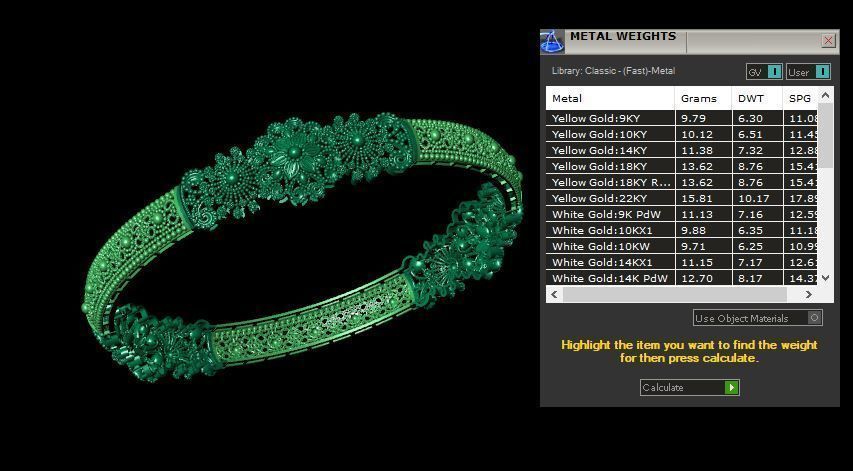This screenshot has width=853, height=471.
Task: Select the White Gold:10KW row
Action: click(x=682, y=246)
